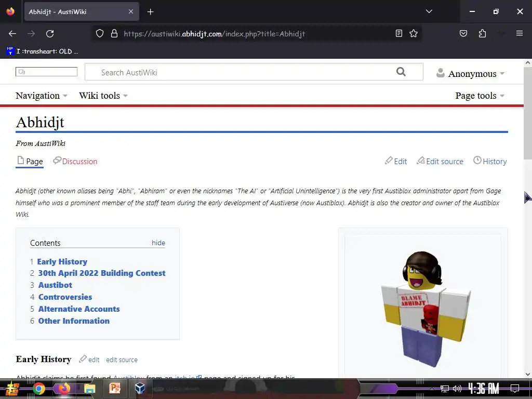This screenshot has height=399, width=532.
Task: Open Firefox hamburger application menu
Action: 519,33
